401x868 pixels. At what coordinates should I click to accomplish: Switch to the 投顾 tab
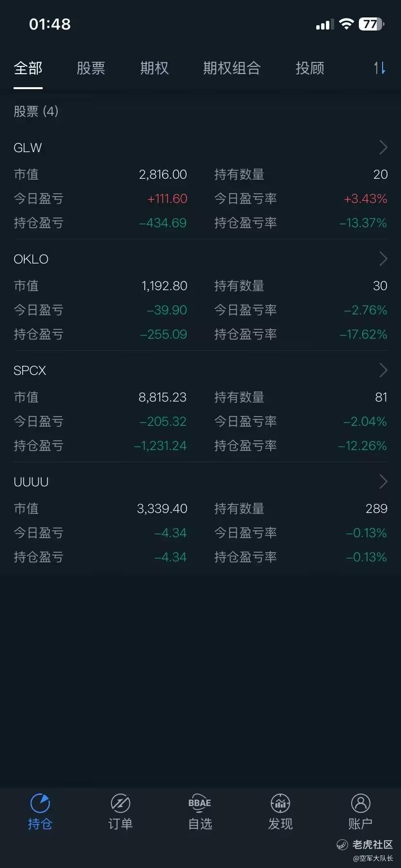coord(310,68)
